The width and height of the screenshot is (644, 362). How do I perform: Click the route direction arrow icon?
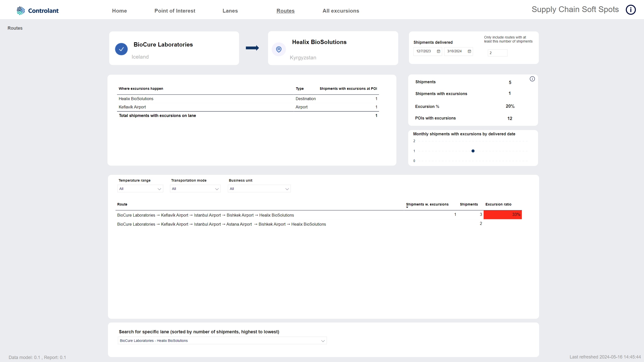pyautogui.click(x=252, y=48)
